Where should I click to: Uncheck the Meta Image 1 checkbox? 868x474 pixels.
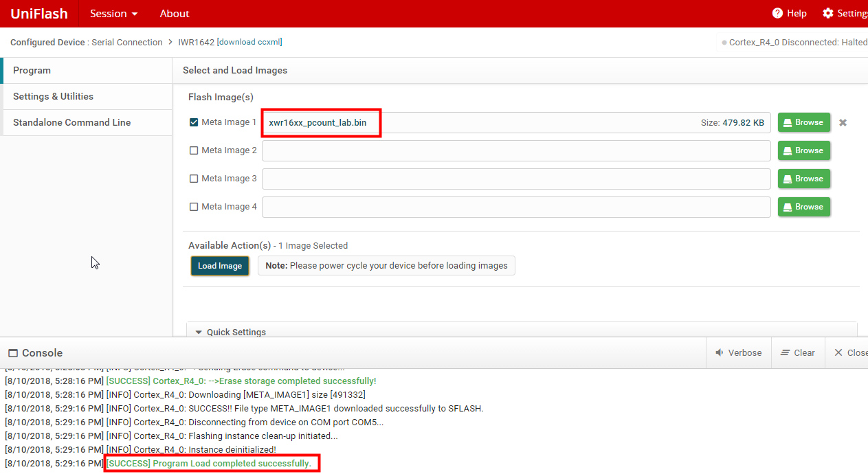(194, 123)
